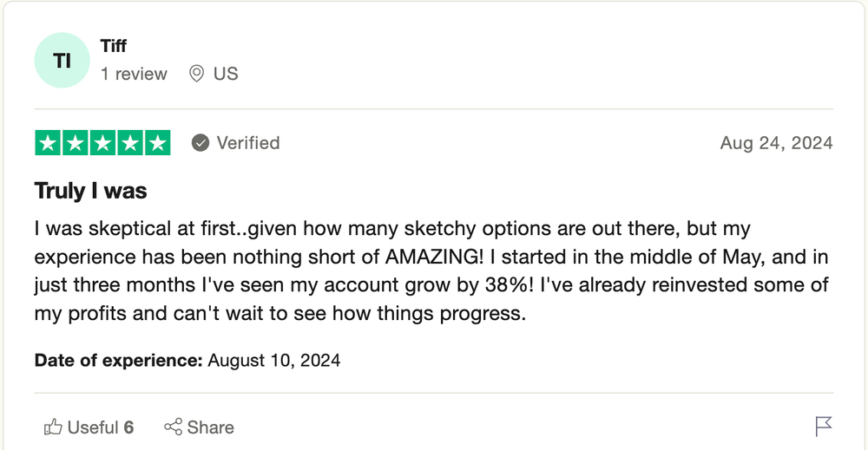Click the share network icon
Image resolution: width=868 pixels, height=450 pixels.
click(x=173, y=427)
